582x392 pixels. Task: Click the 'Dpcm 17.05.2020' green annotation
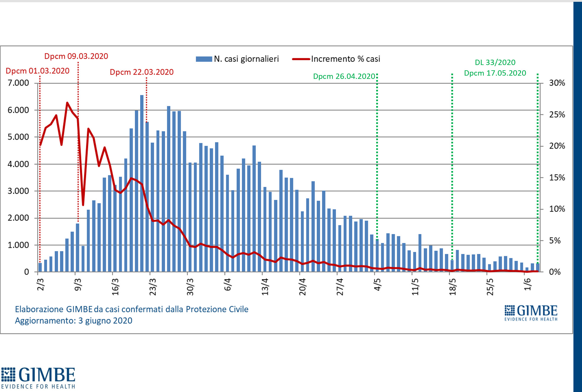point(495,73)
